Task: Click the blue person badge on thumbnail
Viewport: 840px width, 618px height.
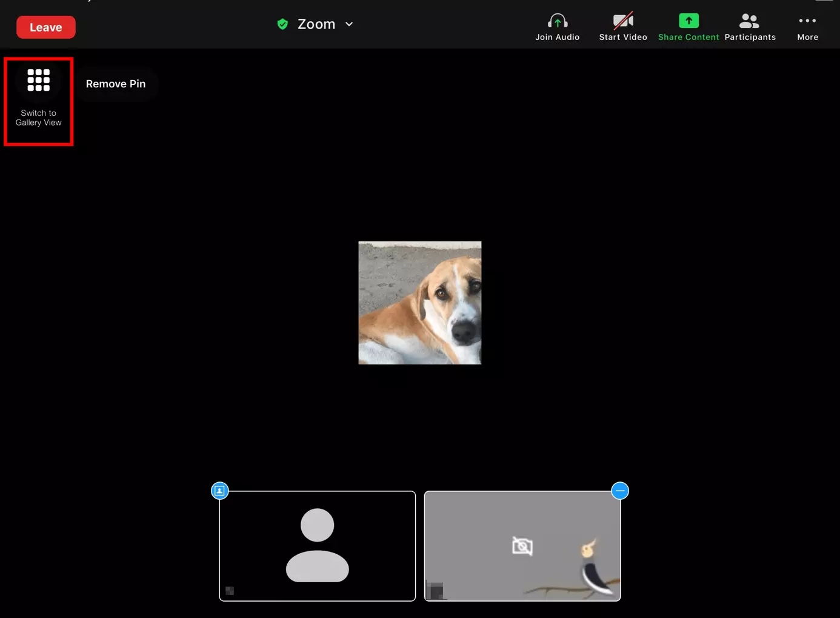Action: 219,491
